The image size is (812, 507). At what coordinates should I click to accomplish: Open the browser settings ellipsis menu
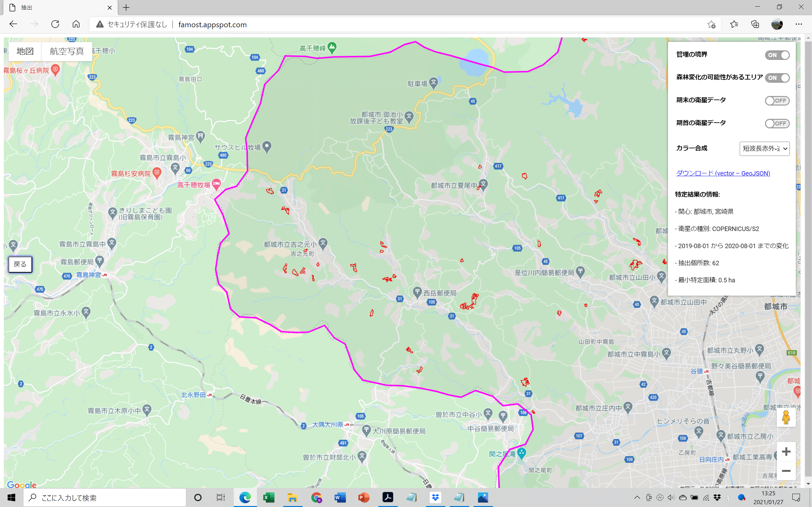[799, 24]
